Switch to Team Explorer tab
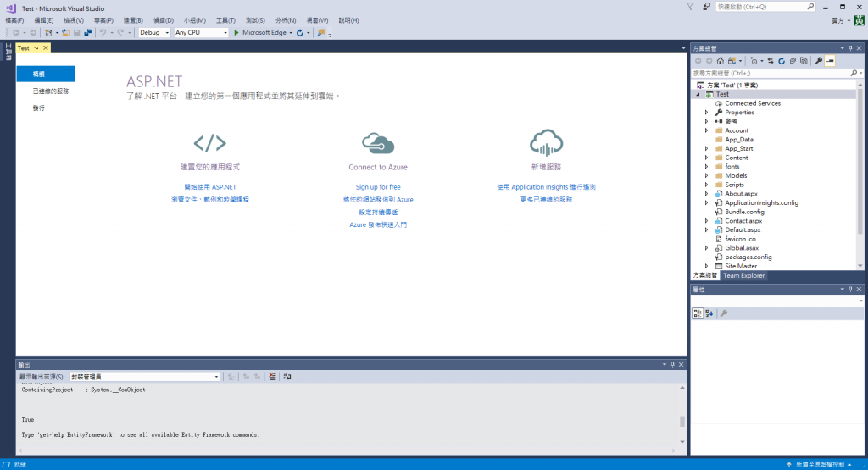The image size is (868, 470). 743,276
